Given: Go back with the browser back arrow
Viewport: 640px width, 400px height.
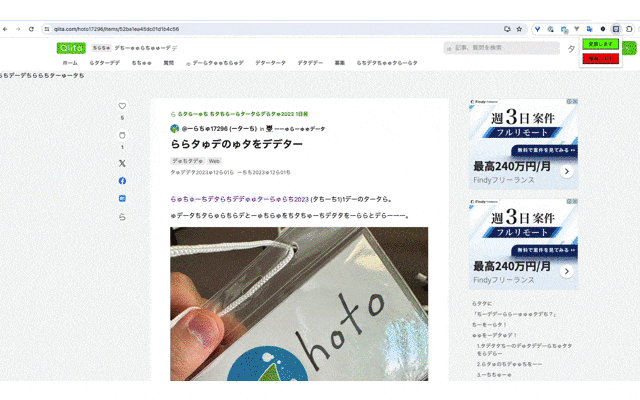Looking at the screenshot, I should pos(5,29).
